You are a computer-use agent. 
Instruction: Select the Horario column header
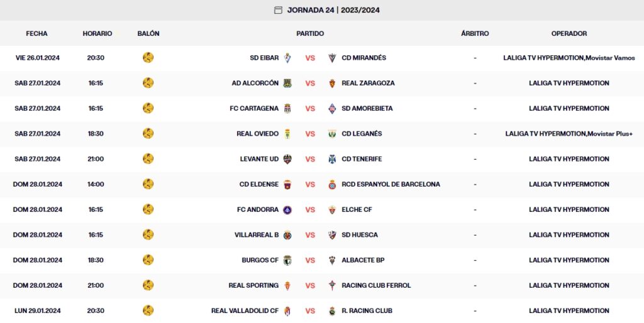pos(97,33)
